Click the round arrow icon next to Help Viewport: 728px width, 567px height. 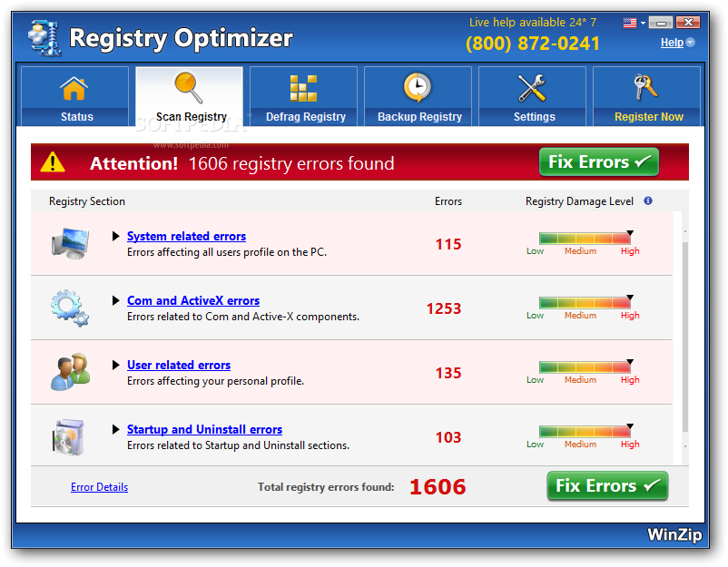(x=691, y=43)
